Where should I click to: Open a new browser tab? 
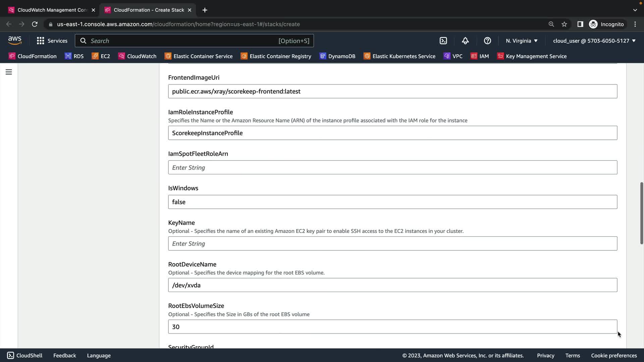pyautogui.click(x=205, y=10)
